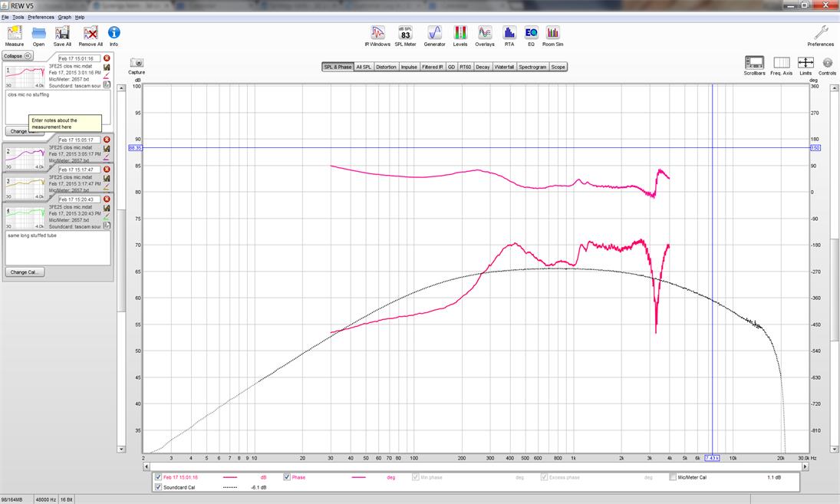This screenshot has height=504, width=840.
Task: Toggle the Soundcard Cal trace checkbox
Action: click(158, 487)
